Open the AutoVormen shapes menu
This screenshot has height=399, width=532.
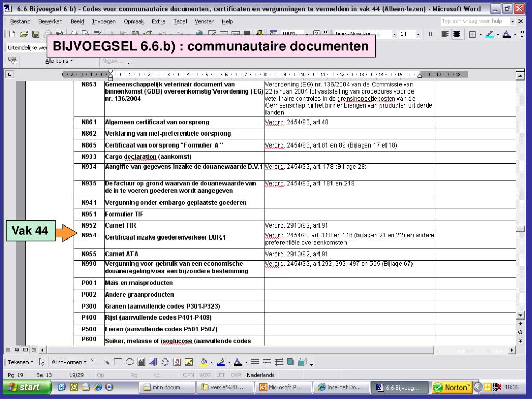point(69,362)
